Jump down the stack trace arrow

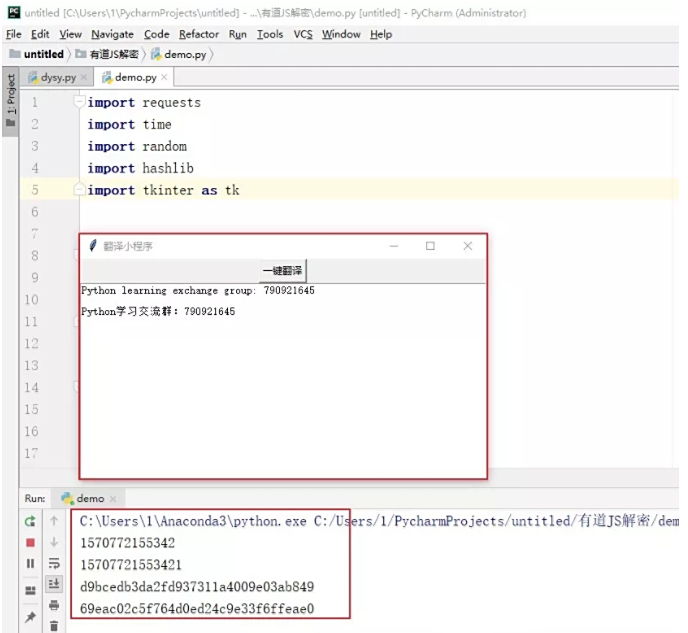point(54,543)
